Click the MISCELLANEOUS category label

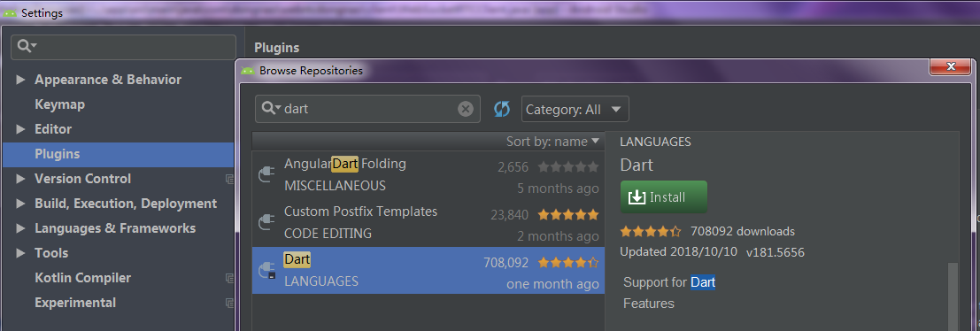point(335,186)
